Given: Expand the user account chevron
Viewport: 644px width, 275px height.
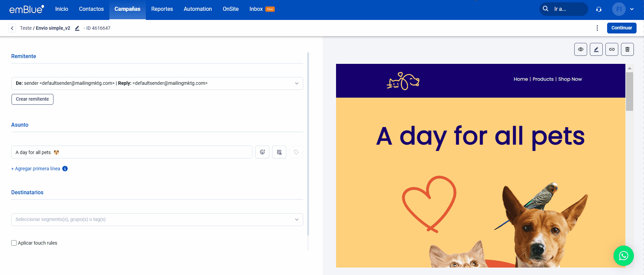Looking at the screenshot, I should [x=632, y=9].
